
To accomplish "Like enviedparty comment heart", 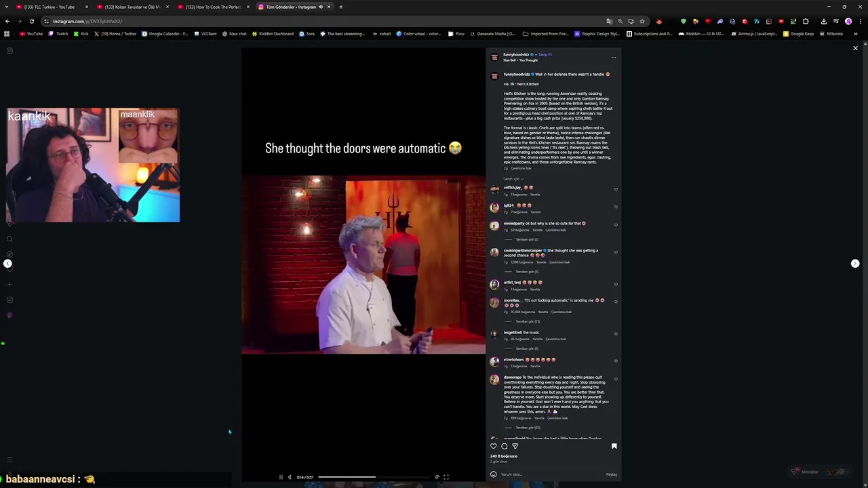I will coord(616,224).
